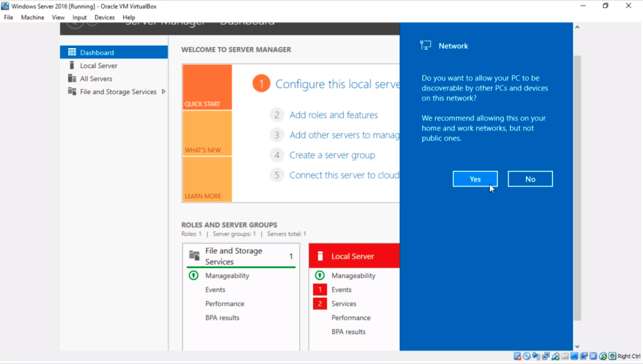Select Local Server in the sidebar

[x=114, y=65]
